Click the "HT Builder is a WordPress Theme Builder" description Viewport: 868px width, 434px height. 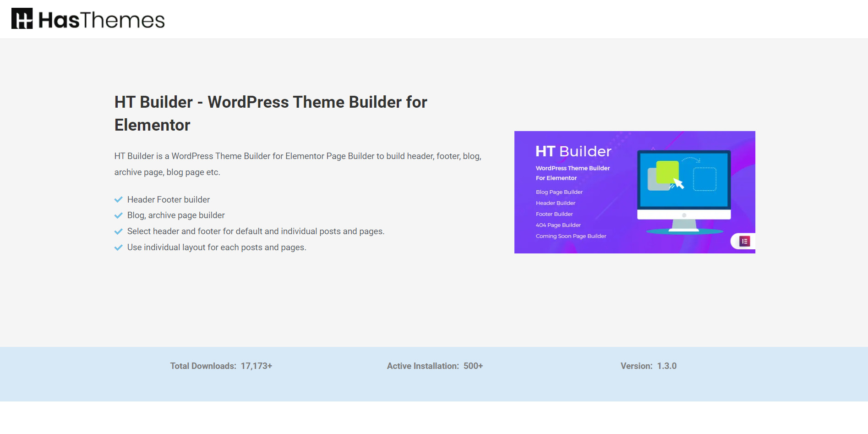click(x=298, y=164)
